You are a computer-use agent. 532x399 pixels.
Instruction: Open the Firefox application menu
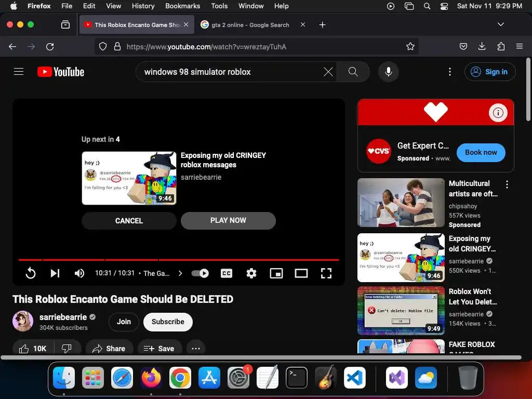click(x=520, y=46)
